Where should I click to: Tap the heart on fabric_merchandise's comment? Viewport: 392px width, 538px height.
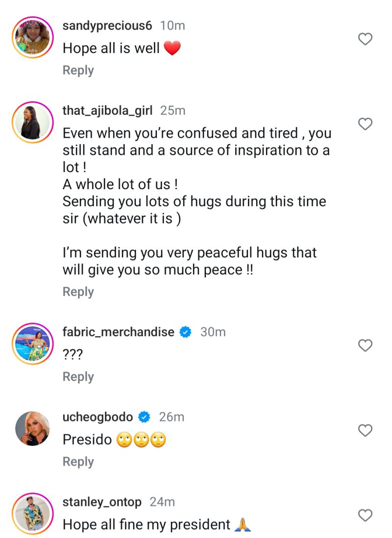tap(366, 345)
